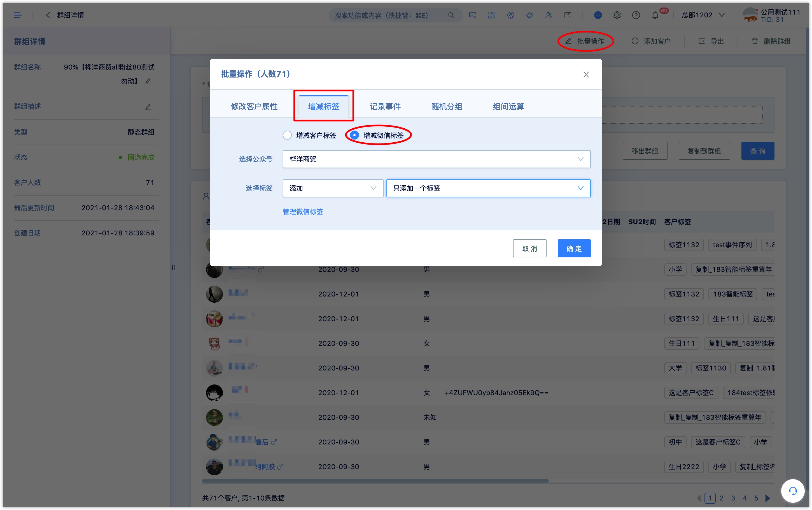Go to page 2 in pagination
Screen dimensions: 812x510
click(721, 498)
